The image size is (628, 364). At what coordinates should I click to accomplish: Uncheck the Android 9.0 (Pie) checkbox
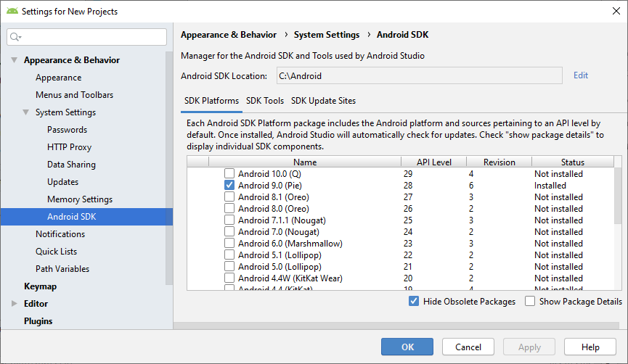click(229, 185)
